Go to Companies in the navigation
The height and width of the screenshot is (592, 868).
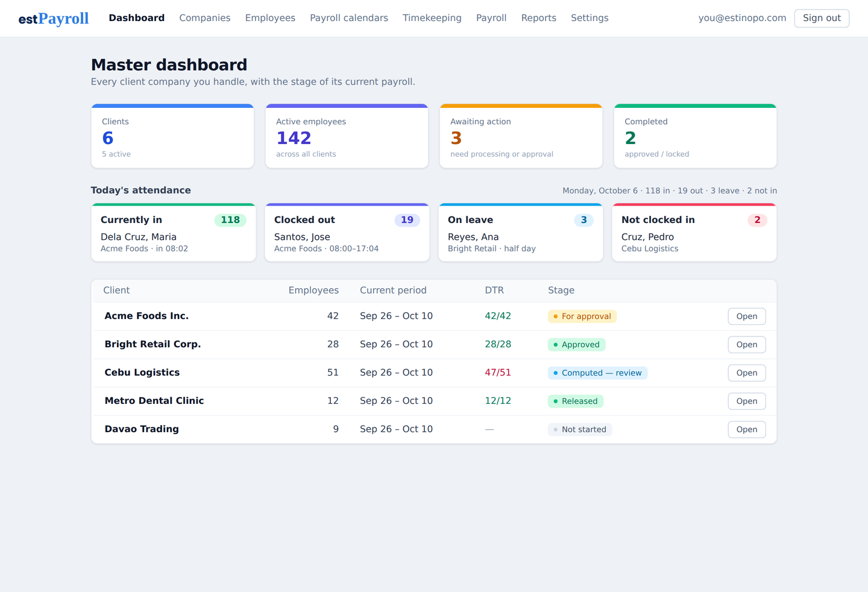pyautogui.click(x=205, y=18)
